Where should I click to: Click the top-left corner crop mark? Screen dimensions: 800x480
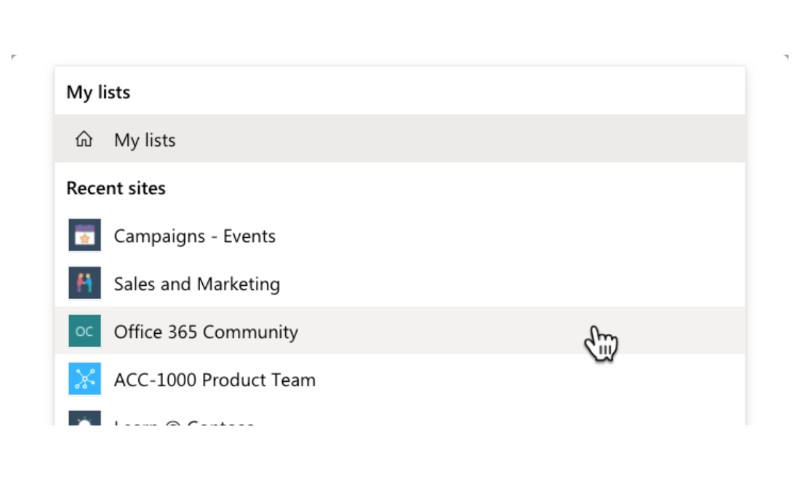coord(14,57)
